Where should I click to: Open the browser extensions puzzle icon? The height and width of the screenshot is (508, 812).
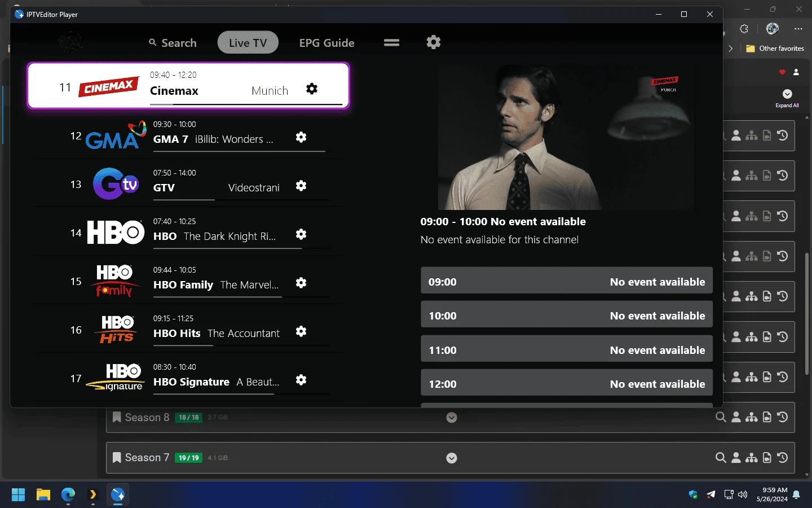click(x=744, y=29)
